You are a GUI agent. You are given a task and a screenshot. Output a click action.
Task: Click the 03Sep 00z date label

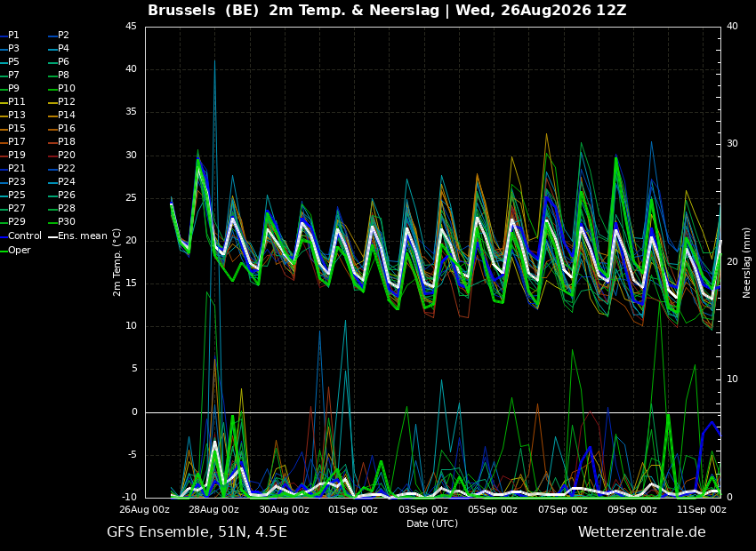(423, 509)
